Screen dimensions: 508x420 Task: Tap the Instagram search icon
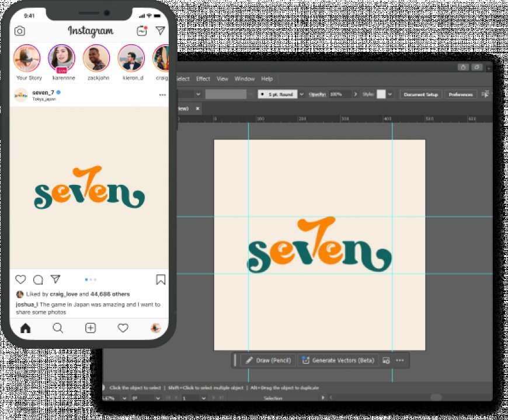click(58, 328)
